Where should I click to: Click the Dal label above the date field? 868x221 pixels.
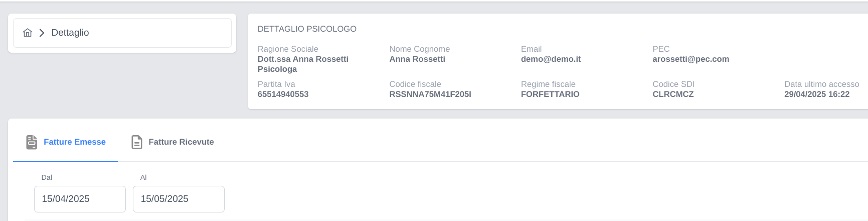click(x=47, y=177)
